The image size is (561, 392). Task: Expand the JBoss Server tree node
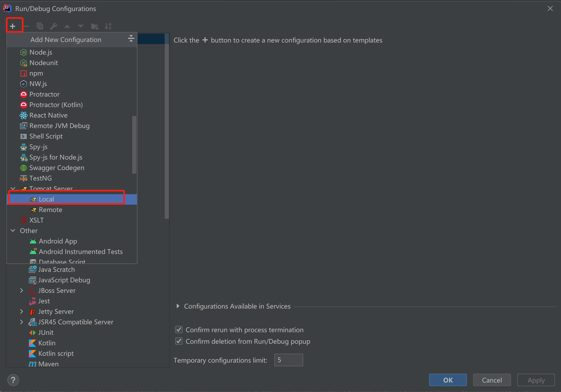[x=22, y=290]
